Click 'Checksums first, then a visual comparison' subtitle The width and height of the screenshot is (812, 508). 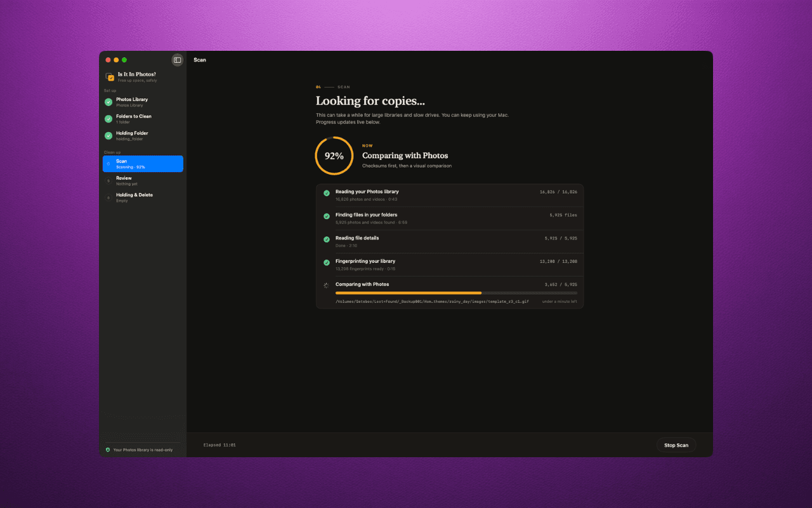[407, 166]
